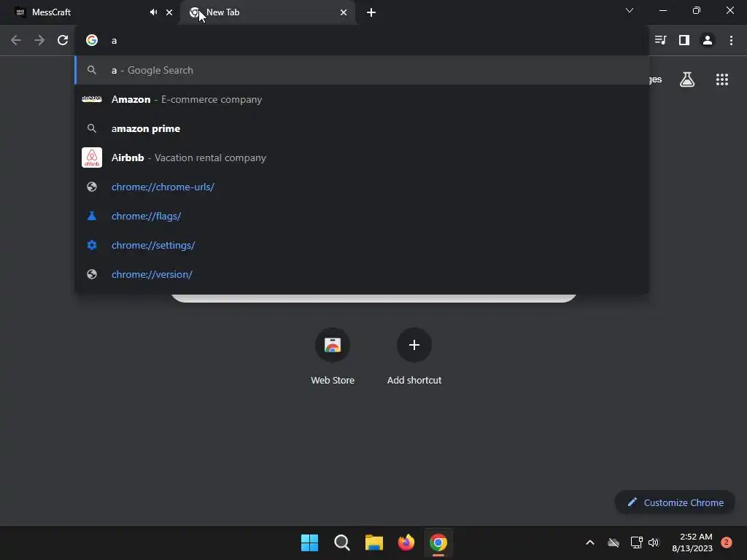This screenshot has width=747, height=560.
Task: Open chrome://version/ suggestion
Action: [362, 274]
